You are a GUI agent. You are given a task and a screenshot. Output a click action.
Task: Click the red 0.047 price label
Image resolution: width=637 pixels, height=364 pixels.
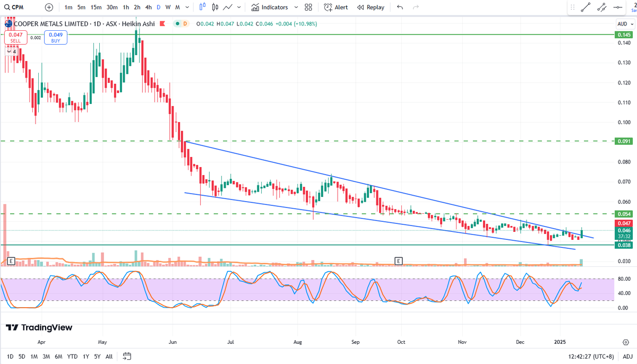[623, 224]
